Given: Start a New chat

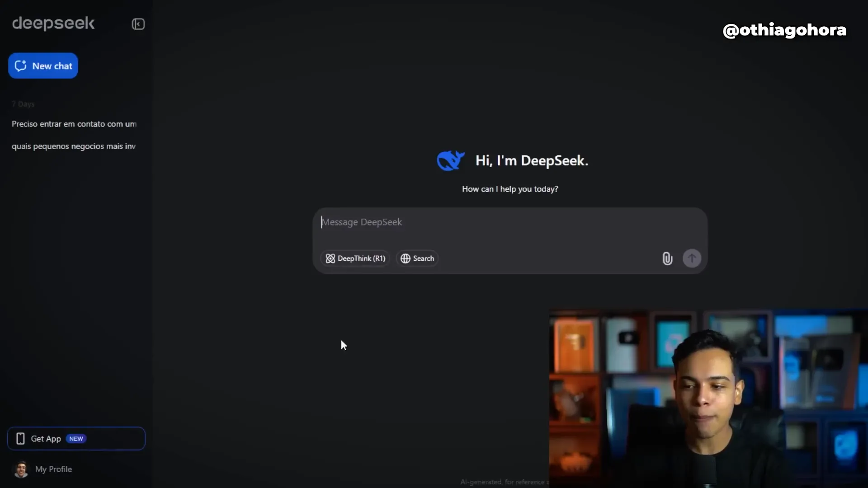Looking at the screenshot, I should click(x=43, y=66).
